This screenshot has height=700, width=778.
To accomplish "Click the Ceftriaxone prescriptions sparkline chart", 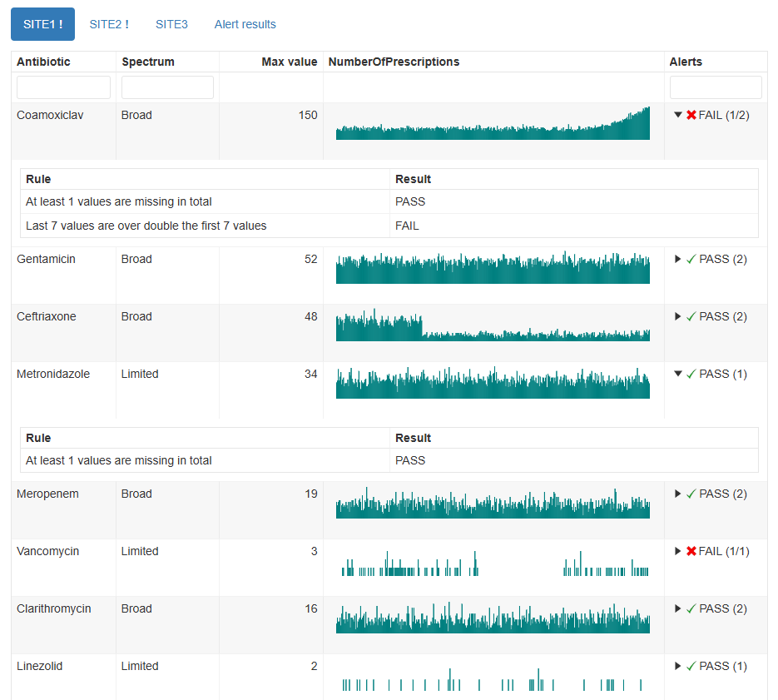I will tap(493, 326).
